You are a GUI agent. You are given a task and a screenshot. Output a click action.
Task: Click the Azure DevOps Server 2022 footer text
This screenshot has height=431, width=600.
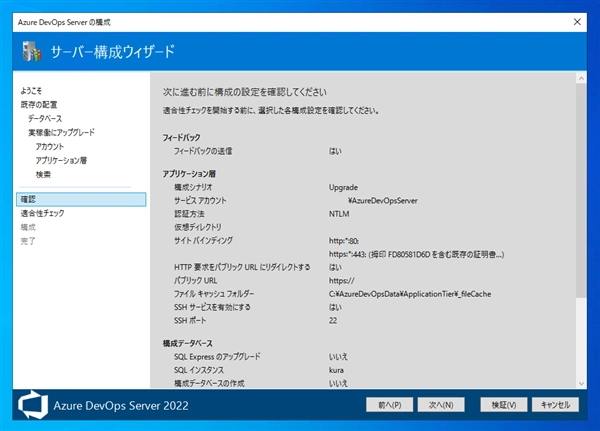(x=121, y=405)
